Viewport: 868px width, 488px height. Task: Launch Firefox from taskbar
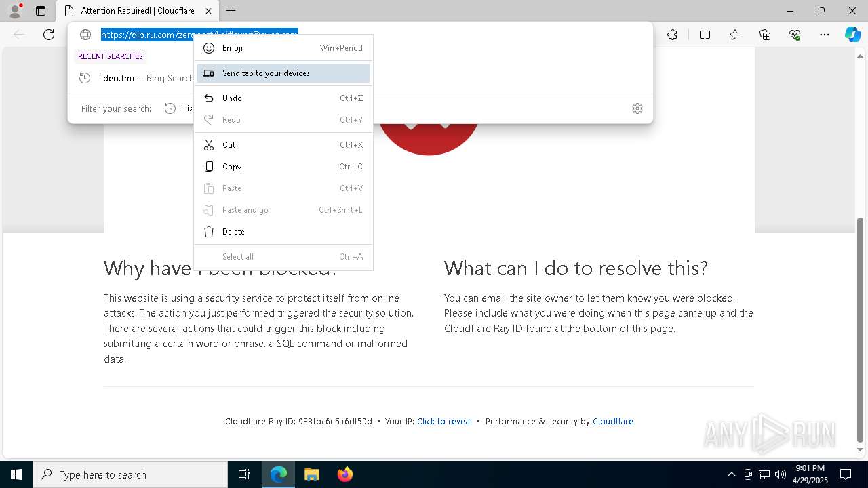tap(344, 474)
